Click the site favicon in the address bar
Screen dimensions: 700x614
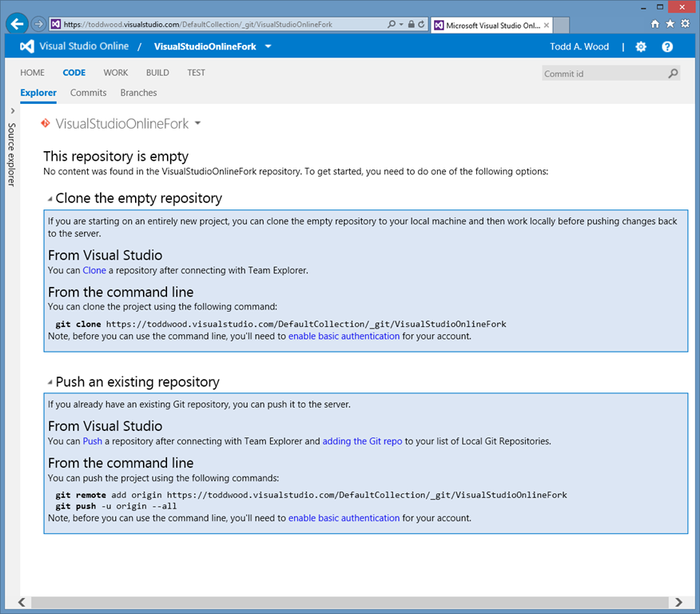point(55,24)
